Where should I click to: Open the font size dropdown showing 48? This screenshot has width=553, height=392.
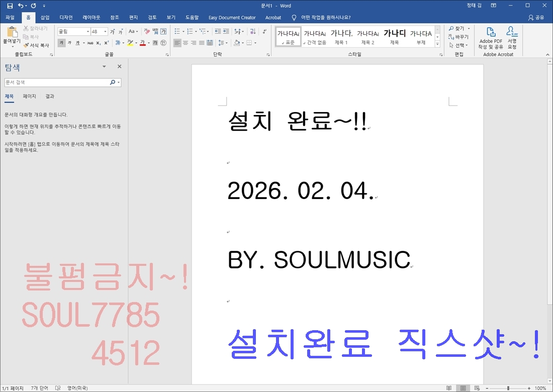(105, 31)
